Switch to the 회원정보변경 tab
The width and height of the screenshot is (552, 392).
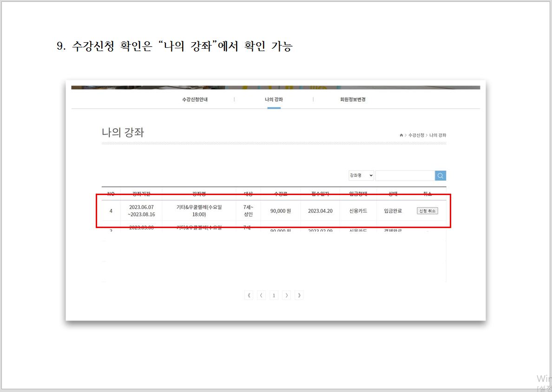(353, 99)
